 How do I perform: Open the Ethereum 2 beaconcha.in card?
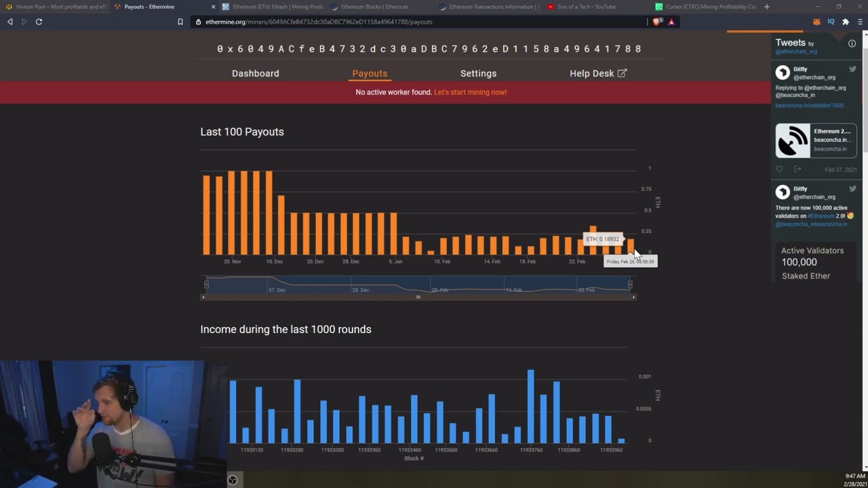click(x=816, y=140)
